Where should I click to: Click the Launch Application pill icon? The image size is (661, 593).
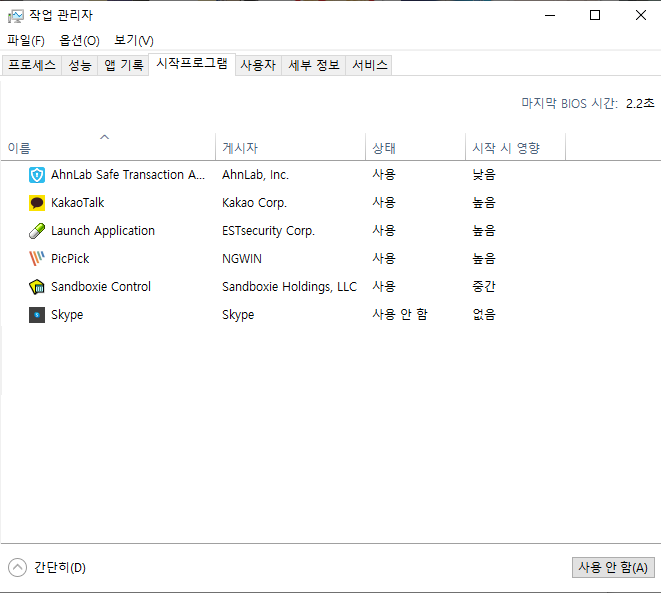[37, 231]
